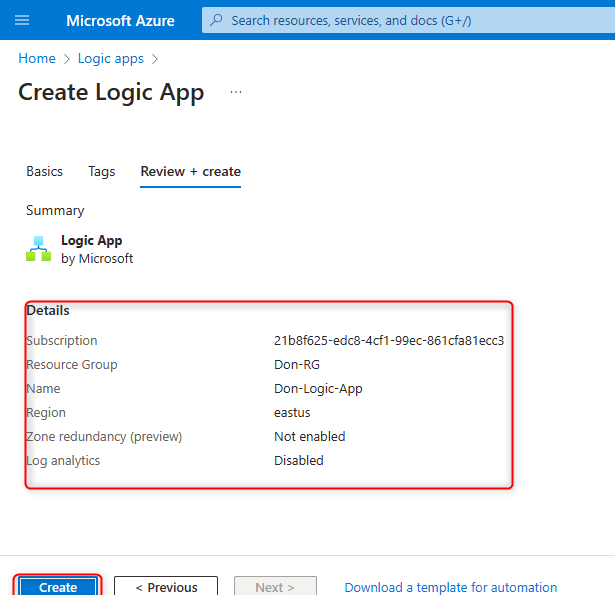Viewport: 615px width, 595px height.
Task: Click the search magnifier icon
Action: coord(216,20)
